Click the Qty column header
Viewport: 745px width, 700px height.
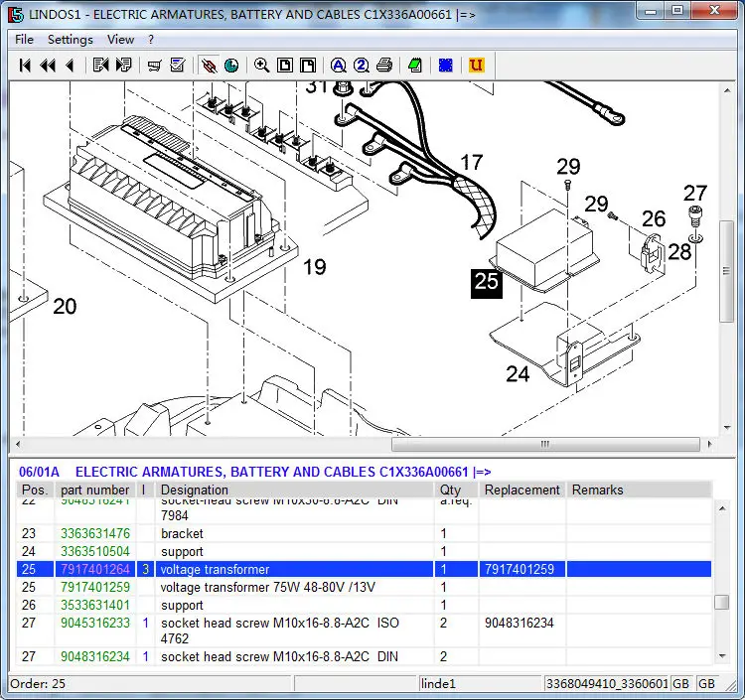456,490
